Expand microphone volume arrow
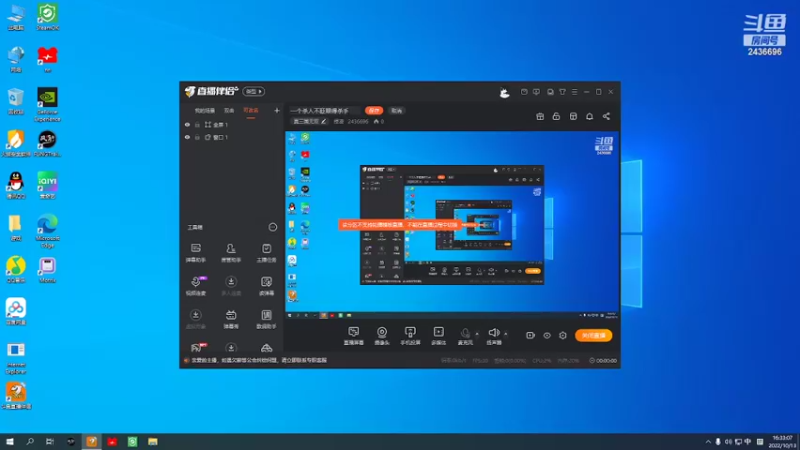The width and height of the screenshot is (800, 450). point(477,334)
